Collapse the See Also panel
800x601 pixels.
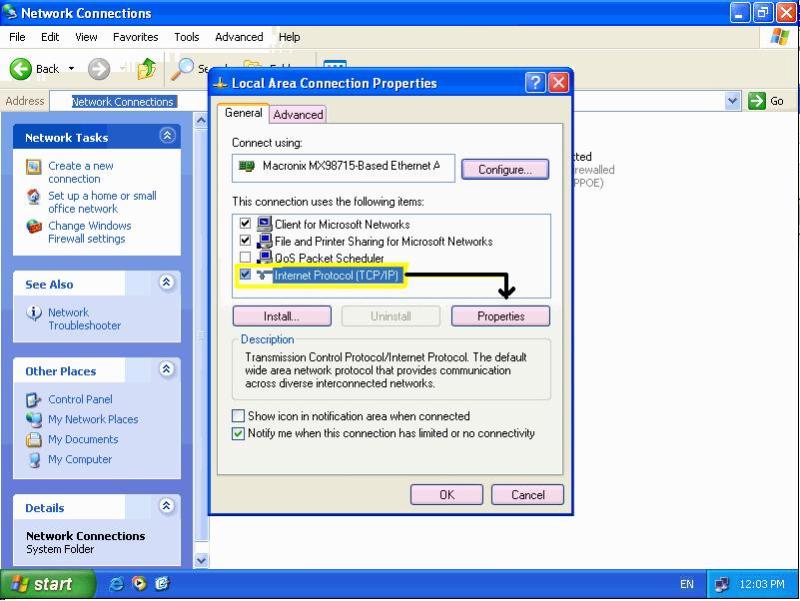[x=167, y=282]
